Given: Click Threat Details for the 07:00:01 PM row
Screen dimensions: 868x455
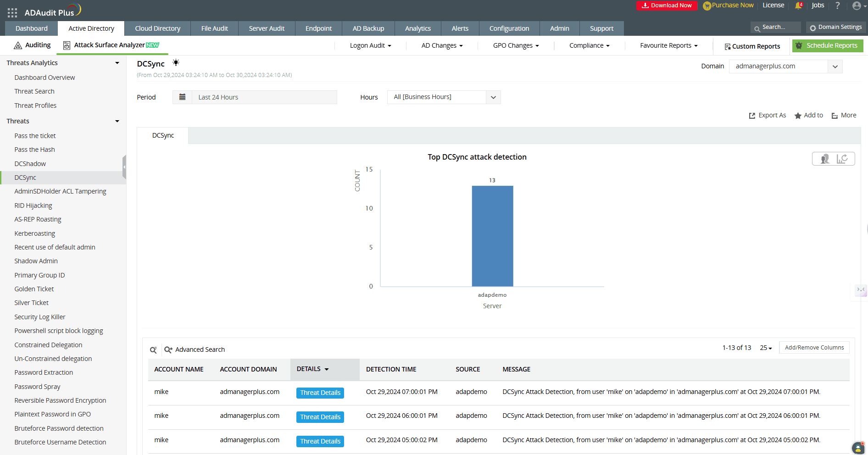Looking at the screenshot, I should (320, 393).
